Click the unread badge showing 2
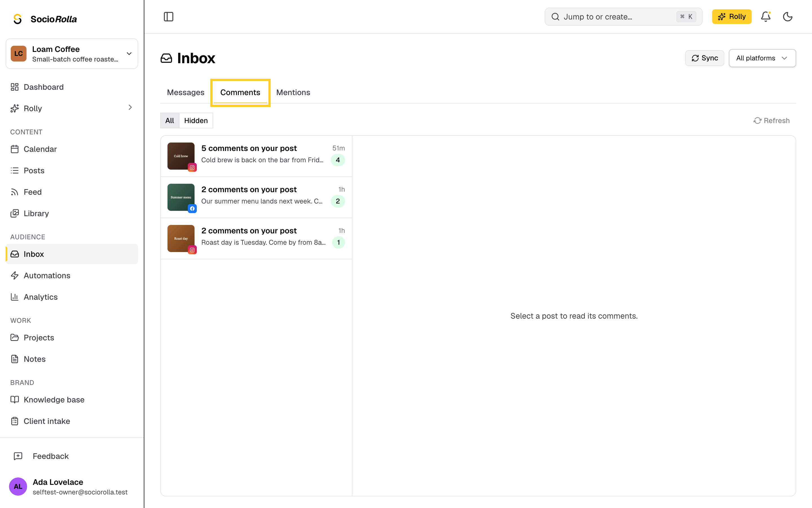Image resolution: width=812 pixels, height=508 pixels. [338, 201]
